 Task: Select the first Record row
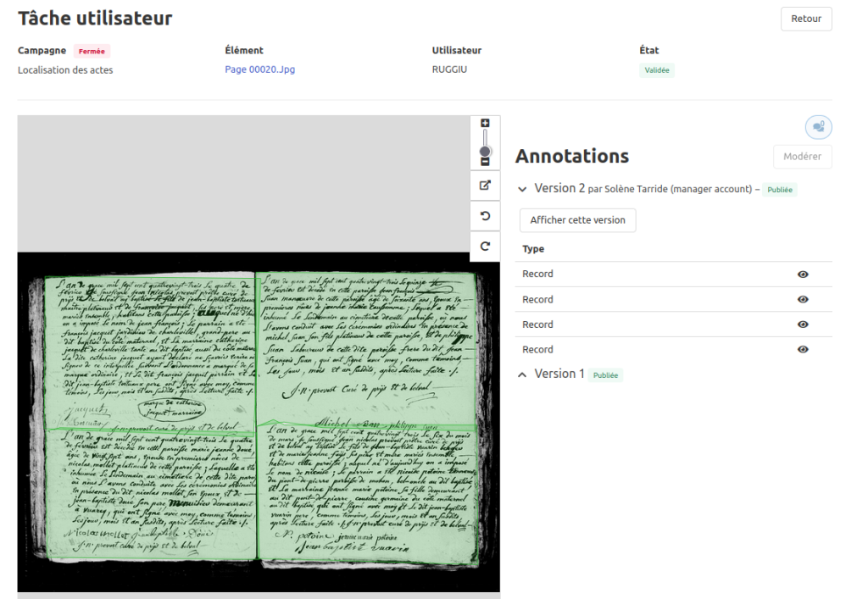tap(538, 275)
